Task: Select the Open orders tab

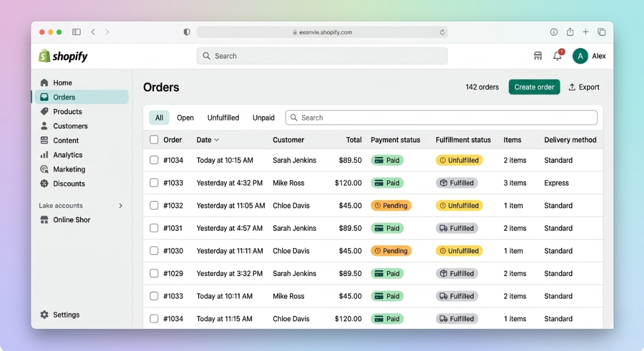Action: point(185,117)
